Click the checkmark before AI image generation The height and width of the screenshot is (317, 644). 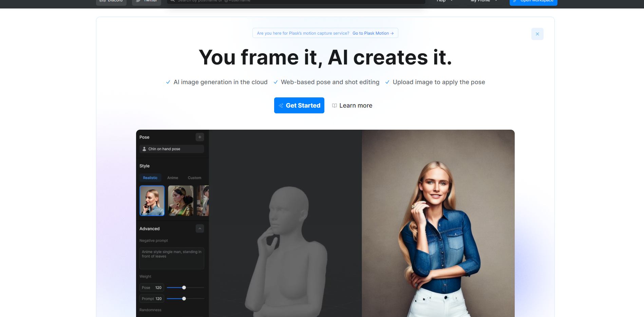click(168, 82)
